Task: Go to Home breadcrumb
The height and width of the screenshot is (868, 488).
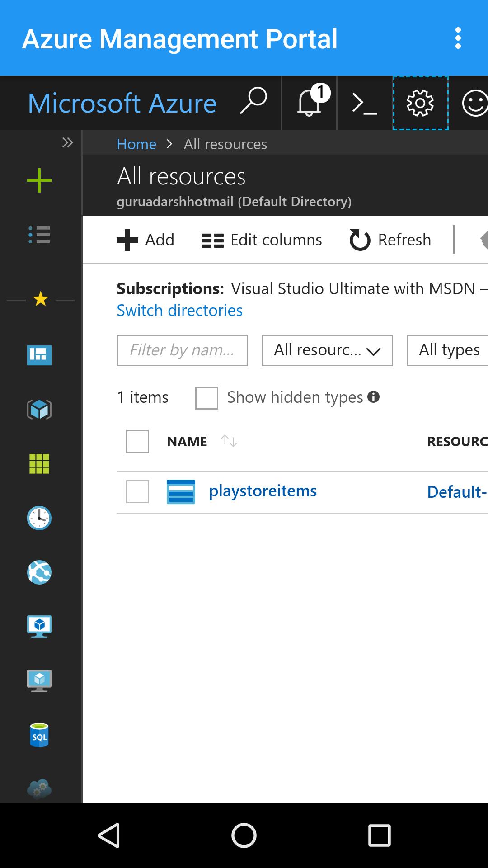Action: [136, 144]
